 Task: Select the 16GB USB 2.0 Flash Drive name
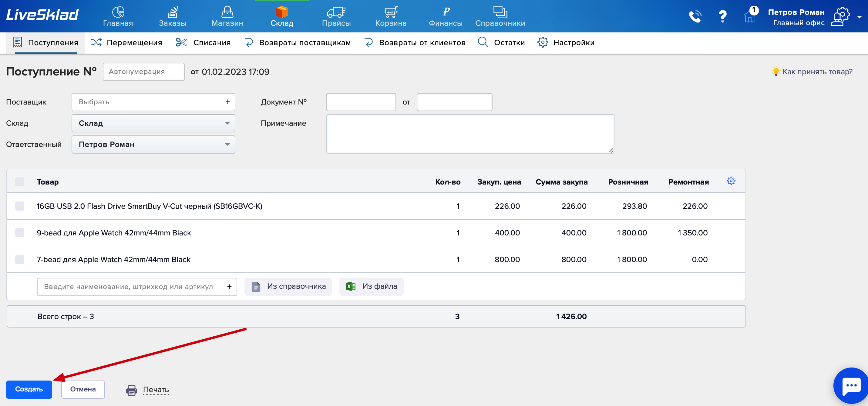[149, 206]
